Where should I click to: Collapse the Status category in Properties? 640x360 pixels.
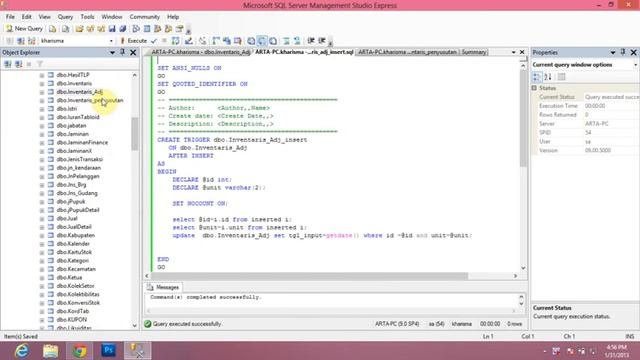click(x=534, y=88)
